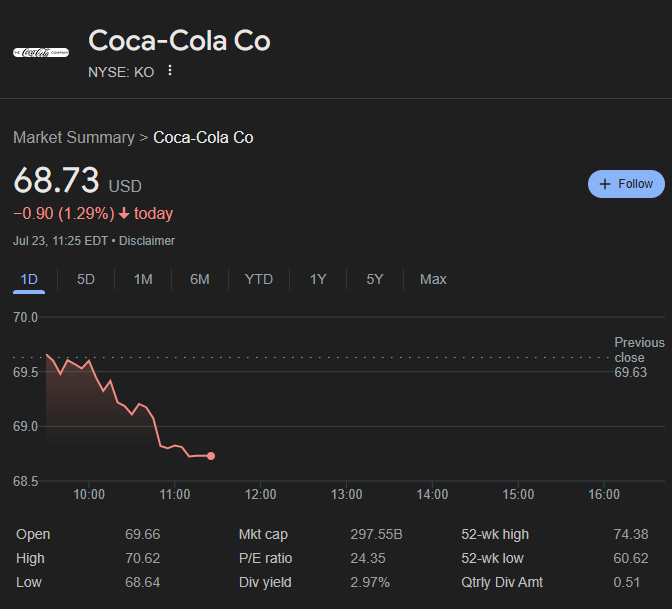Click the NYSE: KO ticker label
Screen dimensions: 672x609
coord(121,72)
